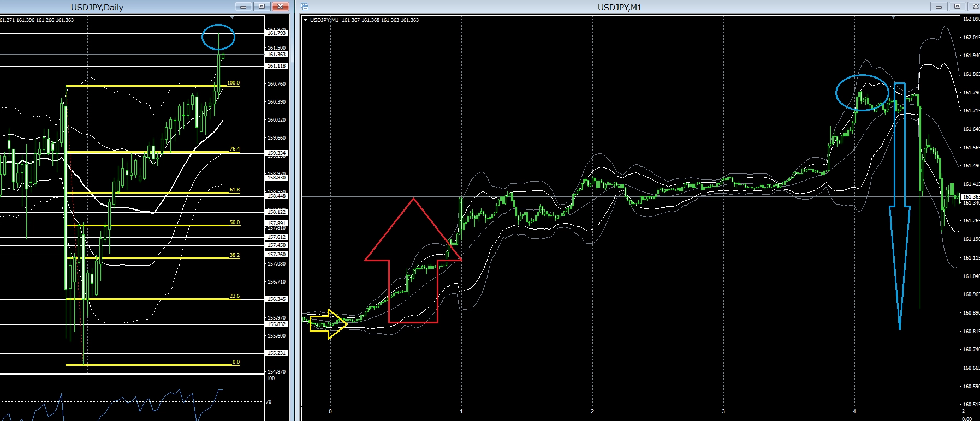980x421 pixels.
Task: Click the 157.612 price label
Action: [x=277, y=237]
